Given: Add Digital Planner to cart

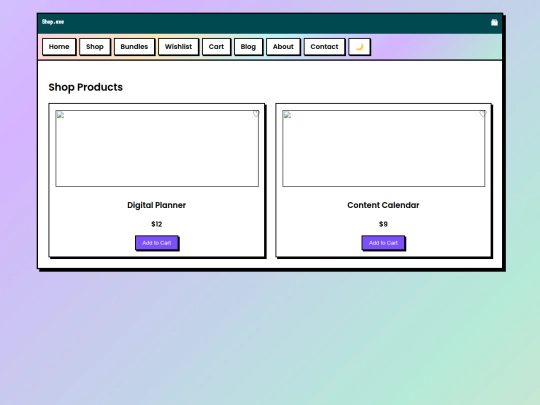Looking at the screenshot, I should coord(157,243).
